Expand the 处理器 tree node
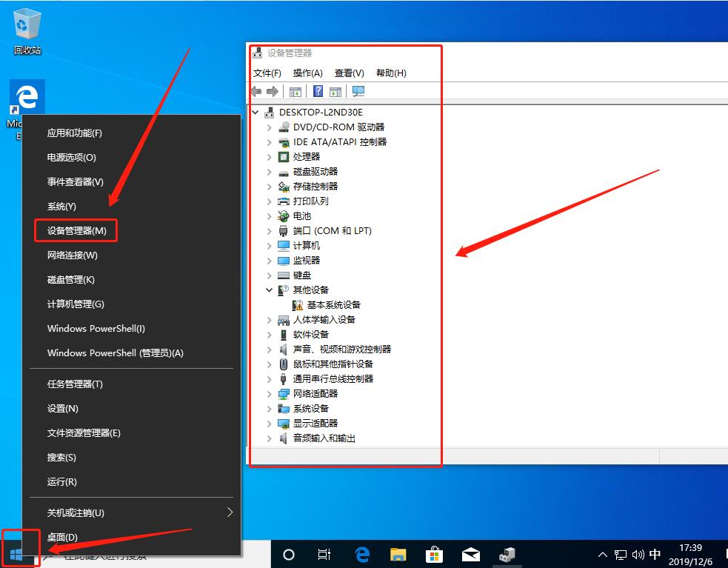This screenshot has width=728, height=568. pyautogui.click(x=270, y=156)
